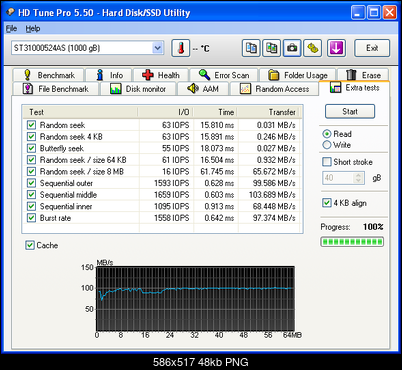The width and height of the screenshot is (402, 370).
Task: Click the 61.745 ms time value
Action: pyautogui.click(x=217, y=171)
